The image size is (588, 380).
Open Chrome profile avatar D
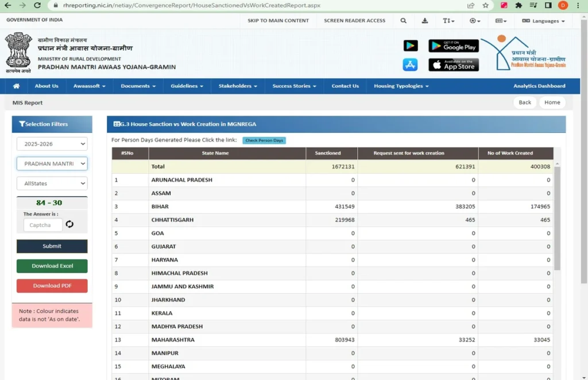(x=563, y=5)
